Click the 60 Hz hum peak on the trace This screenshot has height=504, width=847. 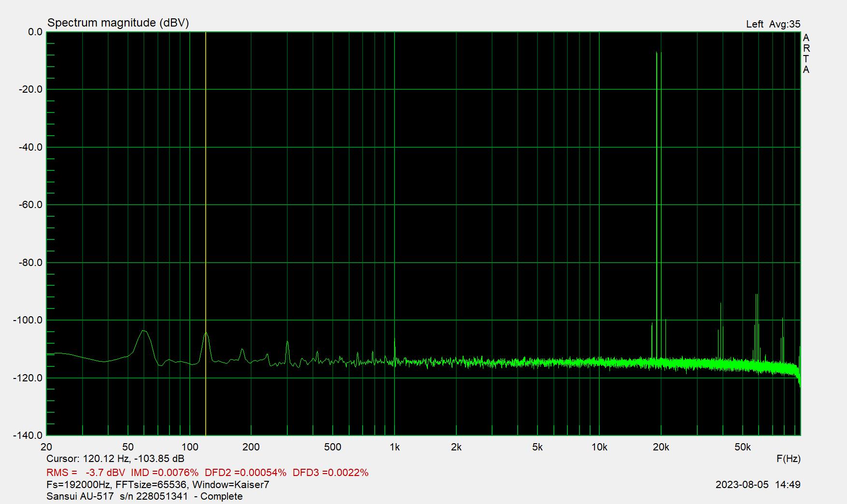click(x=143, y=331)
